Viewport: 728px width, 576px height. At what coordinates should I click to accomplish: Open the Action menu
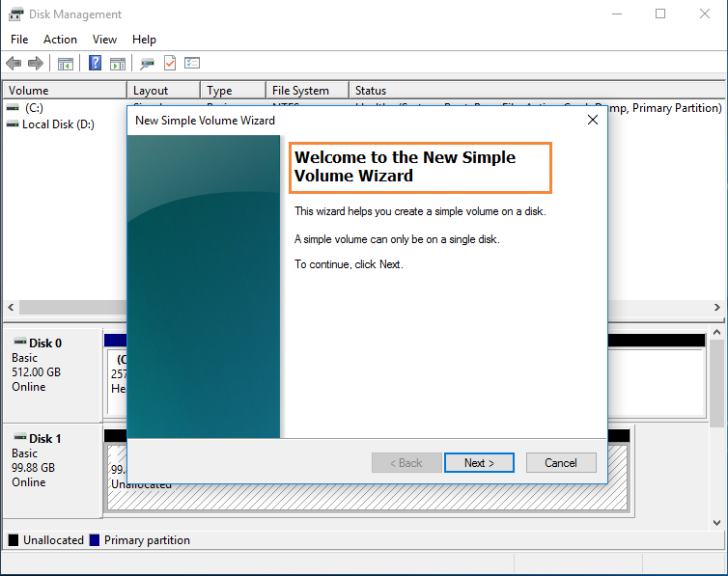coord(61,40)
